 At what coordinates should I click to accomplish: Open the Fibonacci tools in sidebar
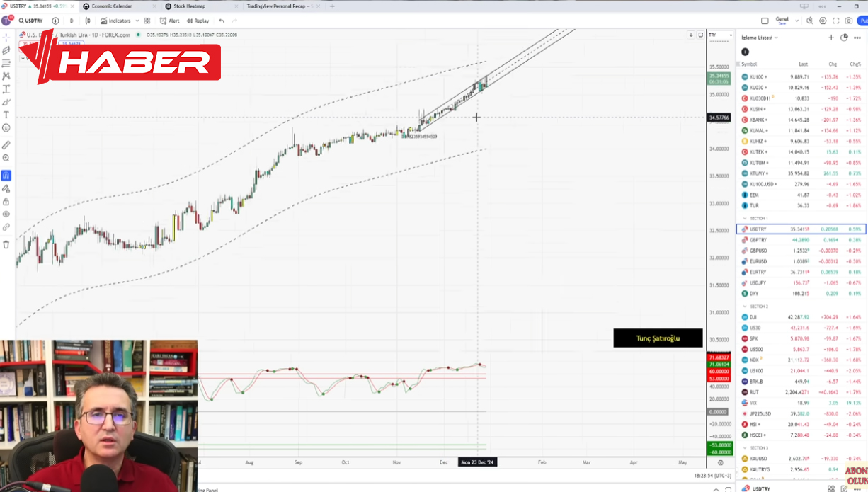tap(6, 63)
